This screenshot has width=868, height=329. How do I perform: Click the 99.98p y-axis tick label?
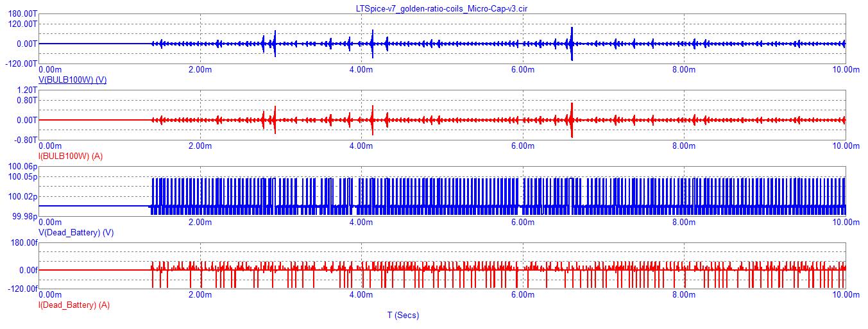(24, 216)
